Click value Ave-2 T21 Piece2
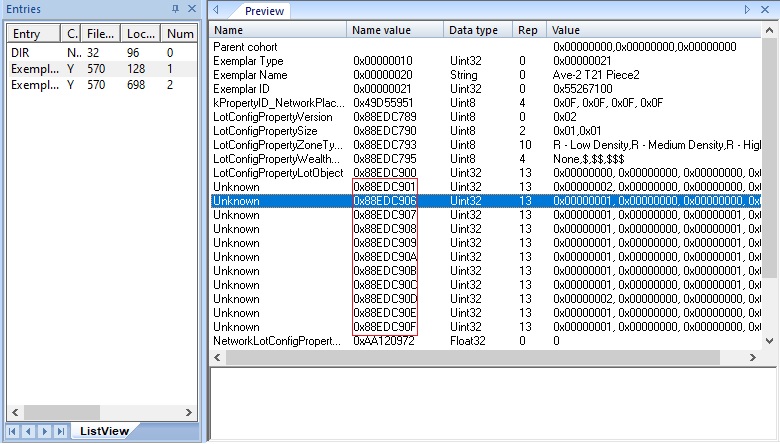The image size is (780, 444). [596, 75]
